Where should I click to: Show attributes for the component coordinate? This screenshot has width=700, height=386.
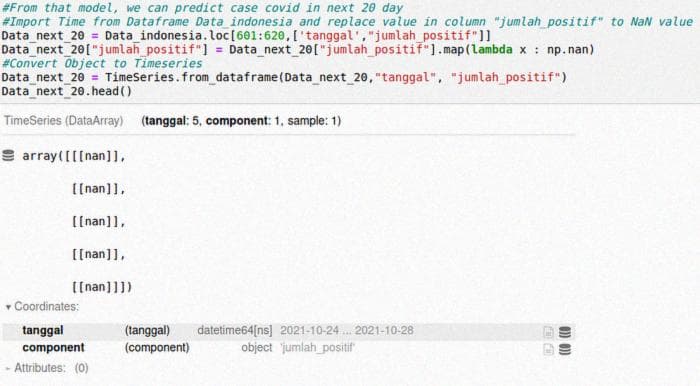[x=548, y=349]
